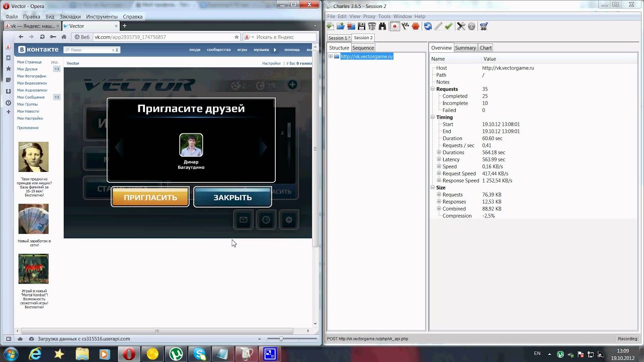Click the ЗАКРЫТЬ close button
Screen dimensions: 644x362
coord(232,197)
